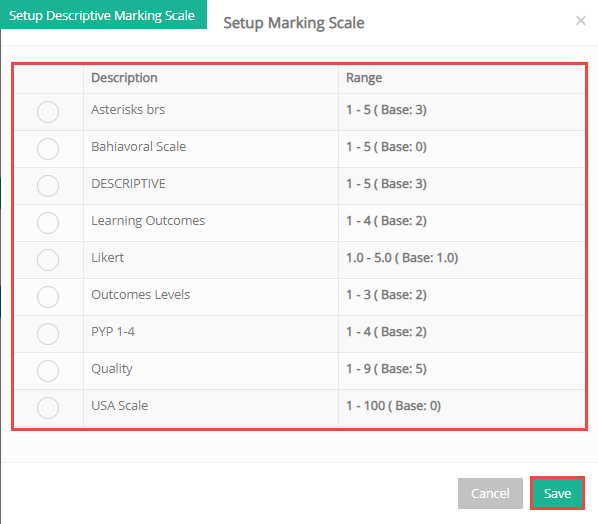Click the Range column header
The image size is (598, 524).
click(x=364, y=78)
